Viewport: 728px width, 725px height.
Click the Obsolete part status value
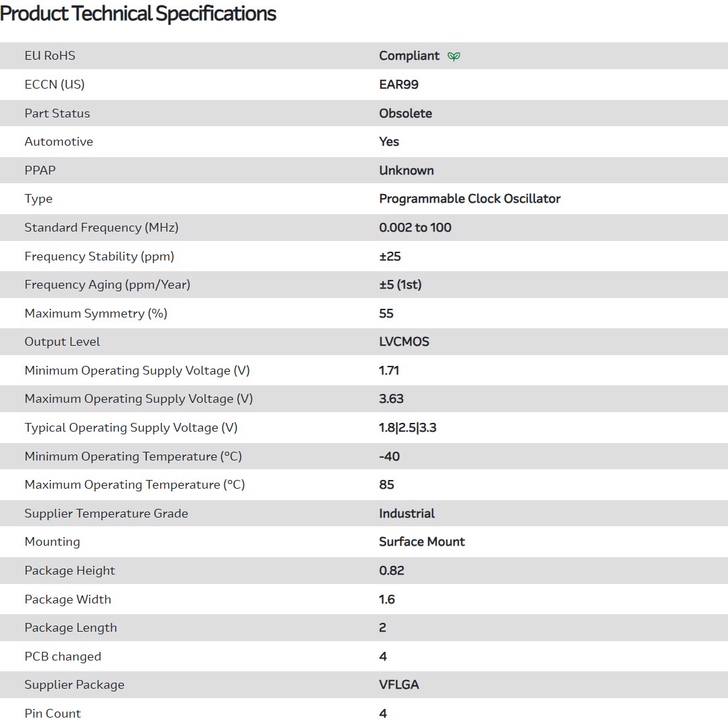click(405, 113)
